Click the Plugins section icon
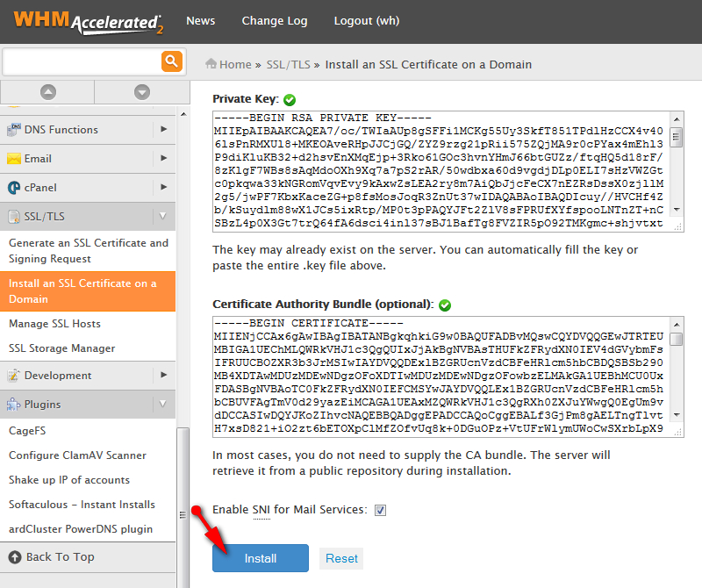The width and height of the screenshot is (702, 588). tap(14, 405)
